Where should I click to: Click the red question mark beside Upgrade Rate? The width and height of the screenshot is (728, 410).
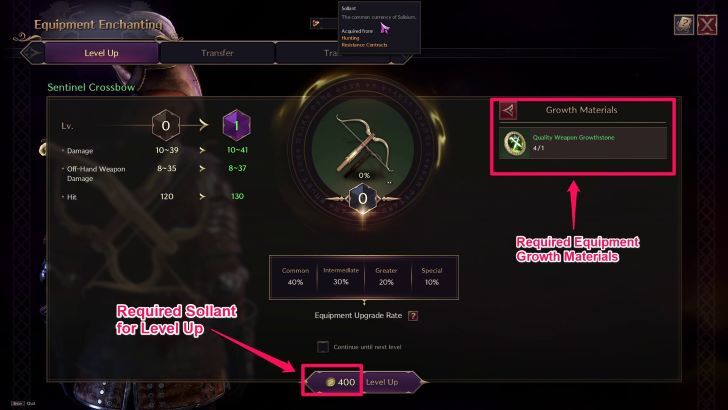pyautogui.click(x=413, y=316)
